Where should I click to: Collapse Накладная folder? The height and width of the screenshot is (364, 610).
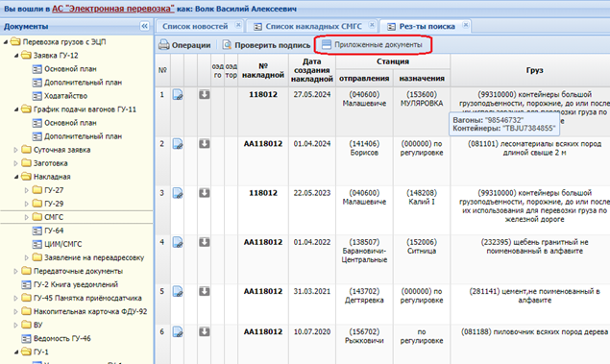pos(16,177)
